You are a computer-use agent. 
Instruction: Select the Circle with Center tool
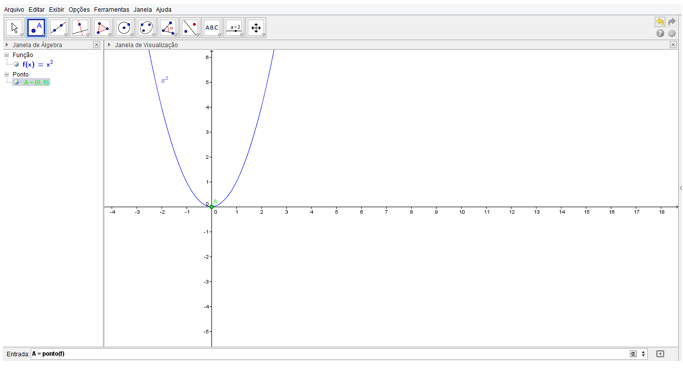(x=124, y=28)
